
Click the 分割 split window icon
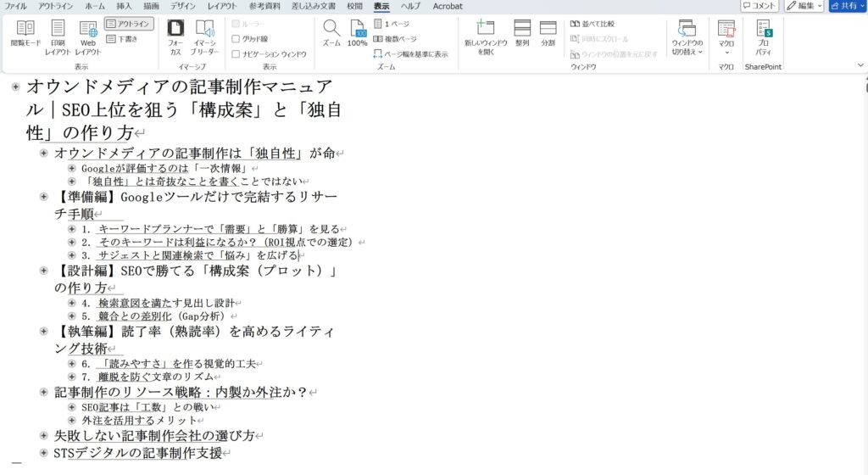click(x=548, y=35)
